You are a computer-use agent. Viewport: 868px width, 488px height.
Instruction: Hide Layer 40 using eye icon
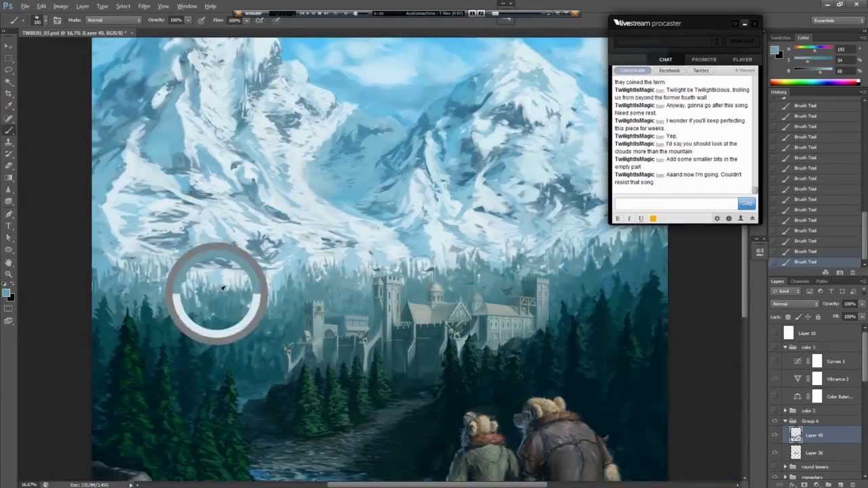pyautogui.click(x=775, y=435)
